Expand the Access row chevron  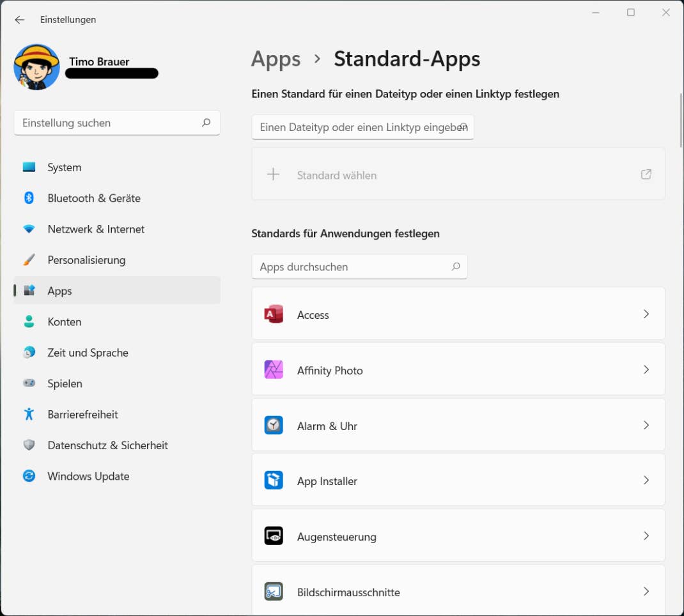646,314
